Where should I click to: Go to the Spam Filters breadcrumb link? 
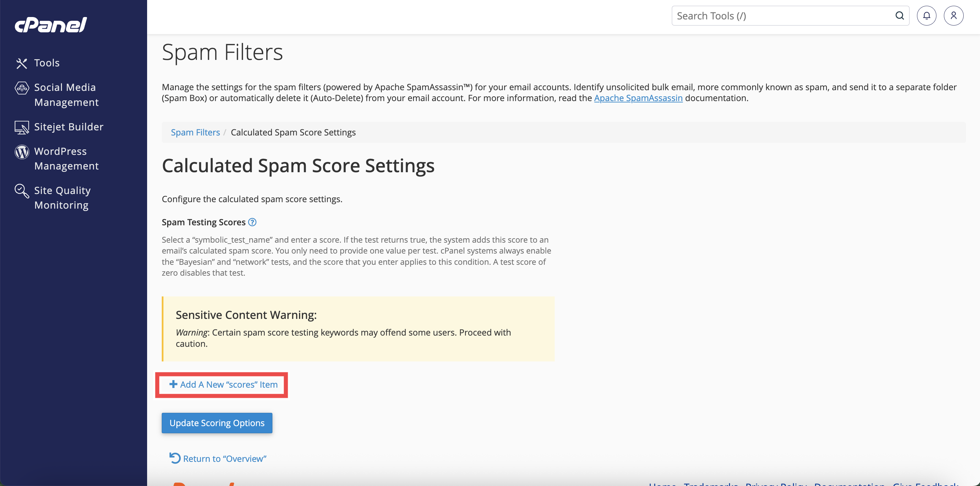click(x=195, y=132)
